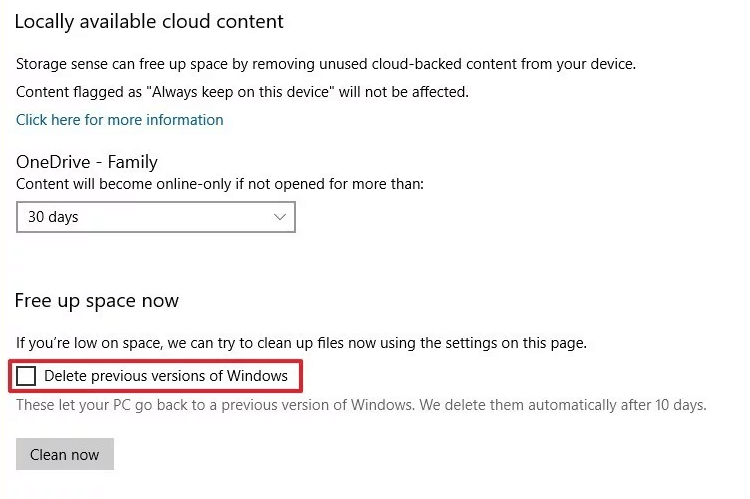Open the '30 days' OneDrive combo box

156,217
